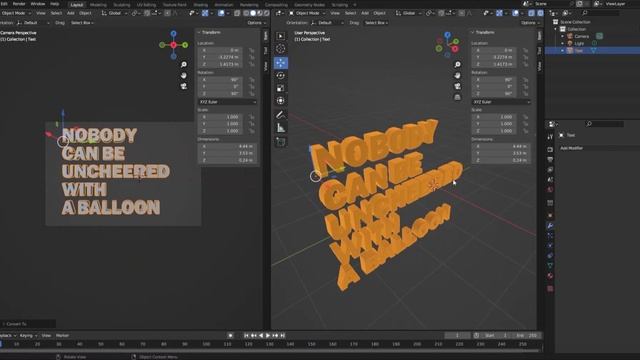Open the Object Data properties tab icon
The image size is (640, 360).
click(550, 266)
